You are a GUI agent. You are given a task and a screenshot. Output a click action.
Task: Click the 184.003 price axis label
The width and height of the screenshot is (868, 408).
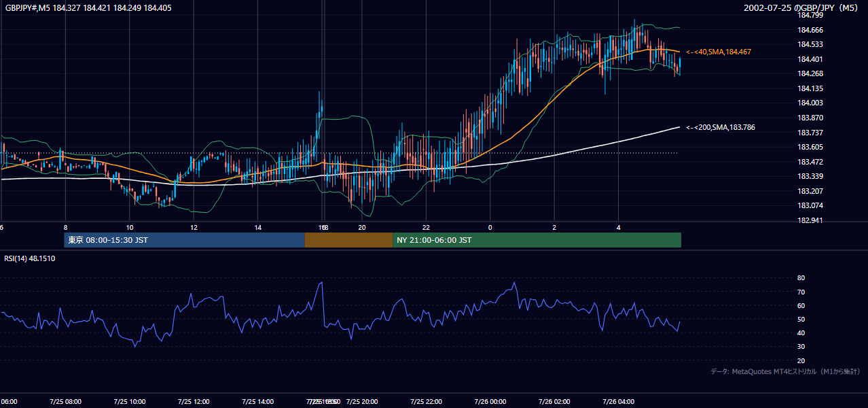(809, 103)
